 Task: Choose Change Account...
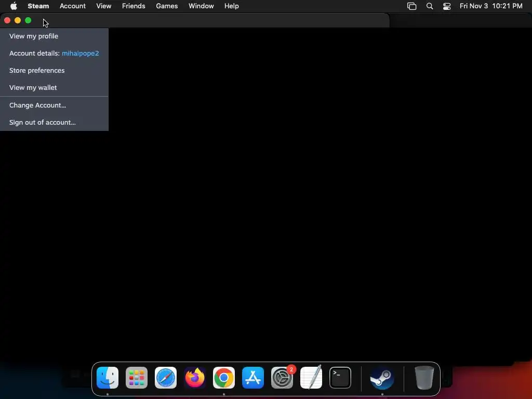point(54,105)
